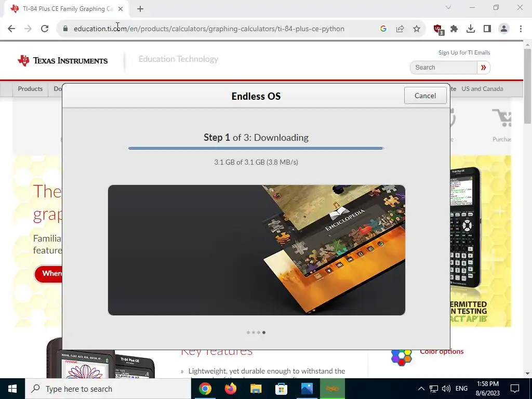Viewport: 532px width, 399px height.
Task: Expand Chrome tab search chevron
Action: tap(448, 7)
